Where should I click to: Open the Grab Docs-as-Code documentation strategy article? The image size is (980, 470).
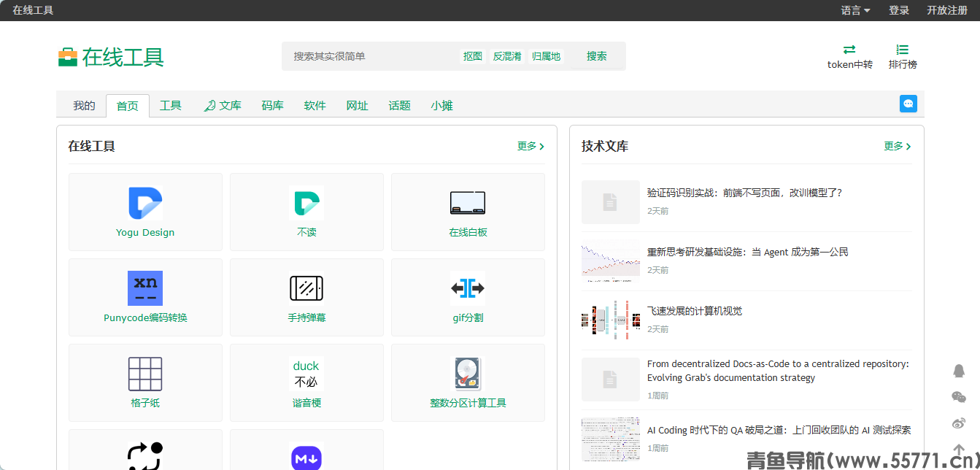pos(778,371)
